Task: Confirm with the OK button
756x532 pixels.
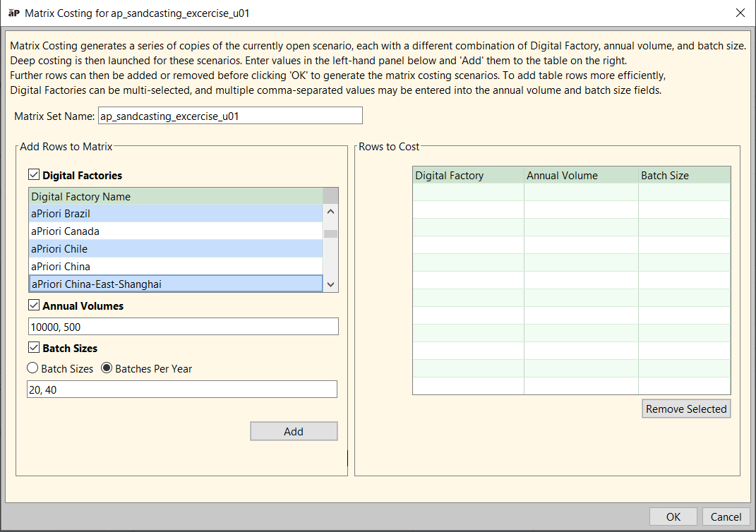Action: point(673,517)
